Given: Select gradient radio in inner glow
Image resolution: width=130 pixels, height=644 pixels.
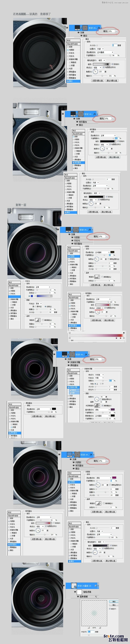Looking at the screenshot, I should 35,296.
